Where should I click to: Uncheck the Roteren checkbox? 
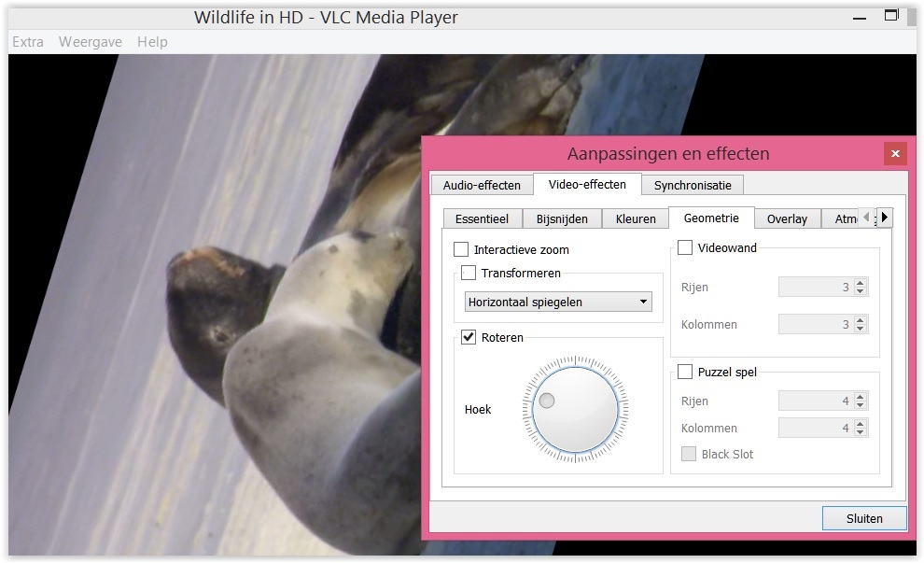tap(469, 337)
